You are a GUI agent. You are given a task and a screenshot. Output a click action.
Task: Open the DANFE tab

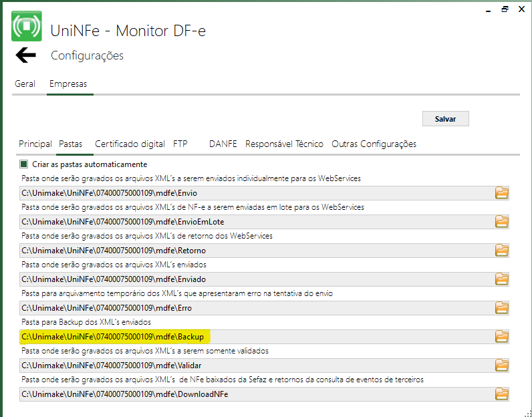(x=223, y=144)
